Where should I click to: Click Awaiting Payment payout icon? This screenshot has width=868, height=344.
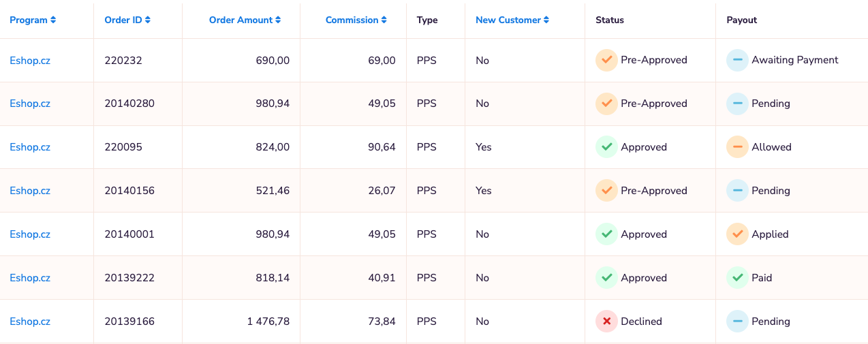737,60
